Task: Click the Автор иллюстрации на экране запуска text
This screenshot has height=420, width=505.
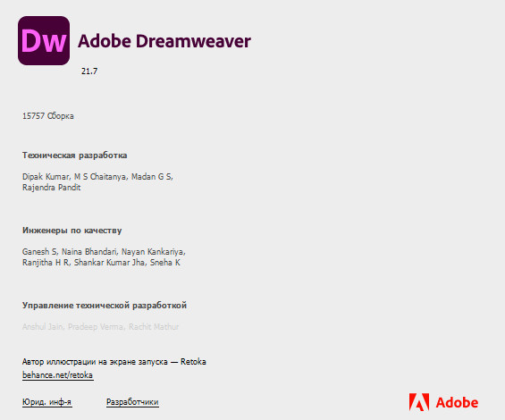Action: pos(114,362)
